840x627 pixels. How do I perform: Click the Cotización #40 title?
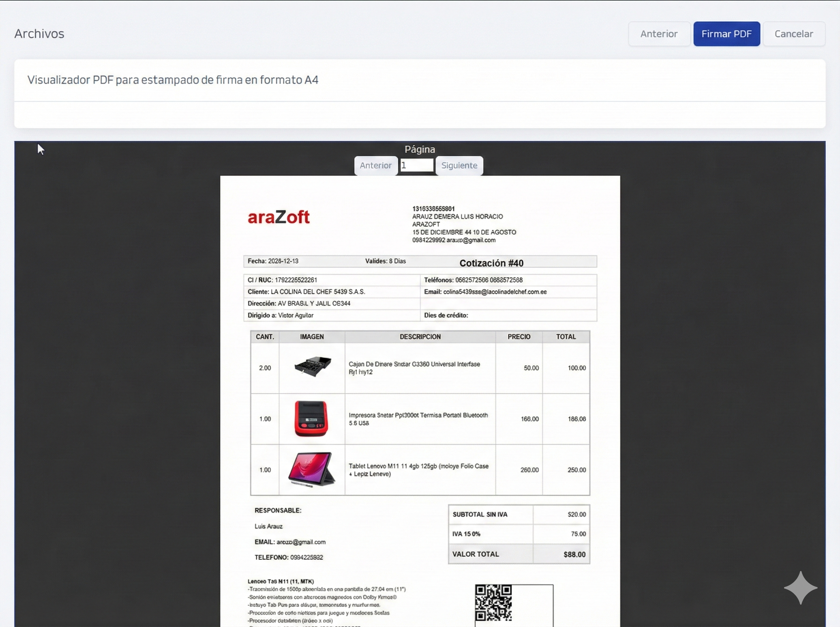click(x=491, y=263)
